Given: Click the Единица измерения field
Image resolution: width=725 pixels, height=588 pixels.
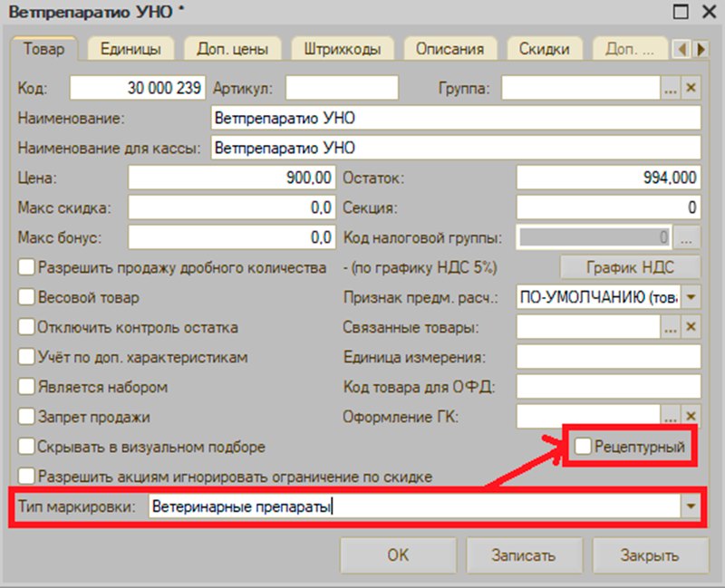Looking at the screenshot, I should pyautogui.click(x=608, y=357).
